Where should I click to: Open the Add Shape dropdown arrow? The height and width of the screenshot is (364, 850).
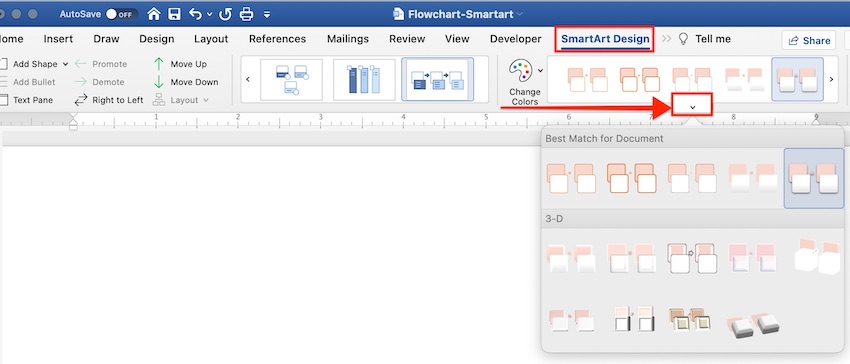tap(66, 64)
